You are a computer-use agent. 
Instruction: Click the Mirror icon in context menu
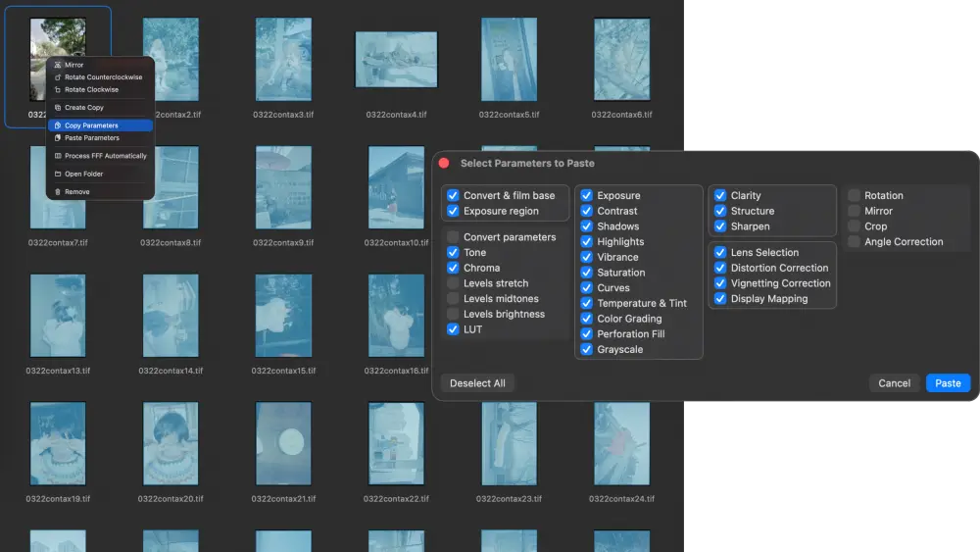point(58,65)
